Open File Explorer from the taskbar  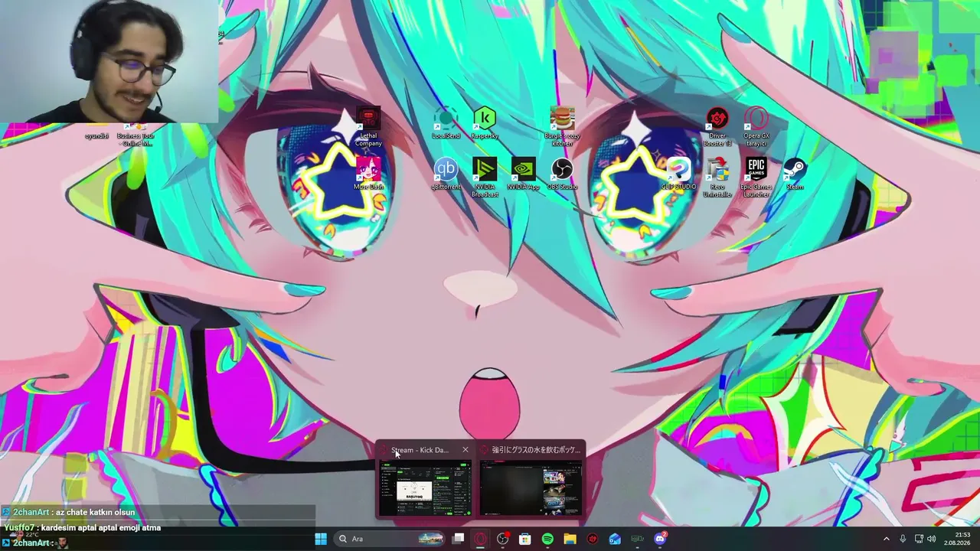(x=570, y=539)
